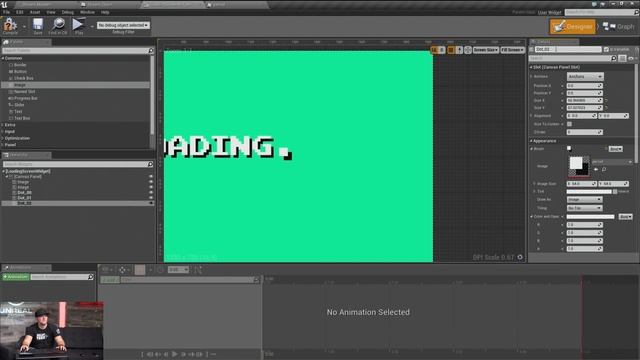Open the Debug menu

[68, 12]
